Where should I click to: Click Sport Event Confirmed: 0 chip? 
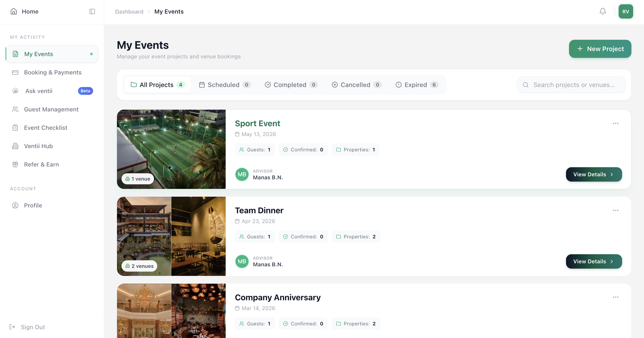pyautogui.click(x=303, y=150)
